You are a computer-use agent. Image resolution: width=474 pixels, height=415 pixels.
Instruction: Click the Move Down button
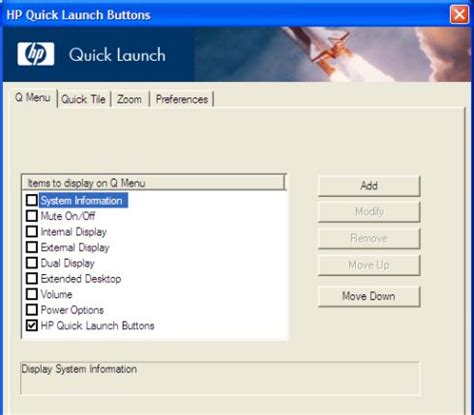pyautogui.click(x=369, y=296)
